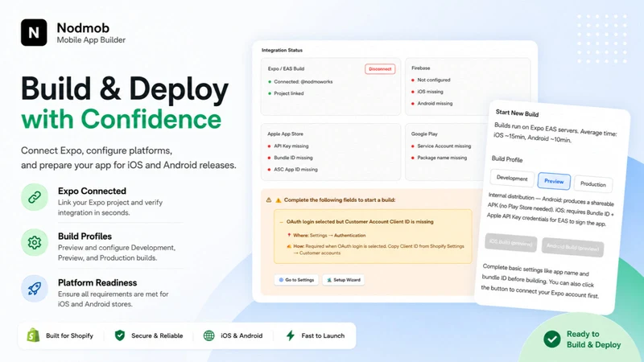644x362 pixels.
Task: Click the green checkmark badge icon
Action: click(x=552, y=339)
